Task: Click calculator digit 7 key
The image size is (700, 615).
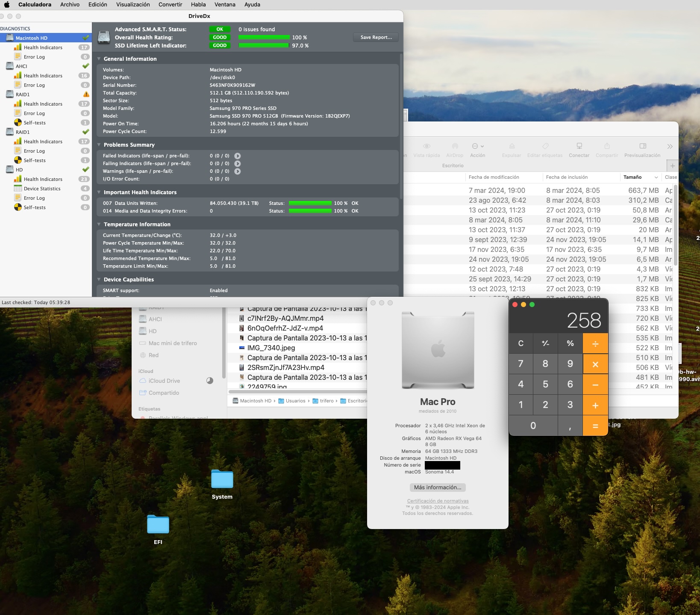Action: click(x=521, y=364)
